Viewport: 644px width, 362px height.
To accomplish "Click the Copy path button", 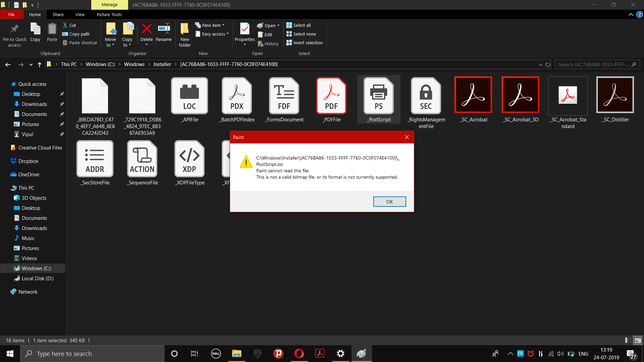I will point(76,34).
